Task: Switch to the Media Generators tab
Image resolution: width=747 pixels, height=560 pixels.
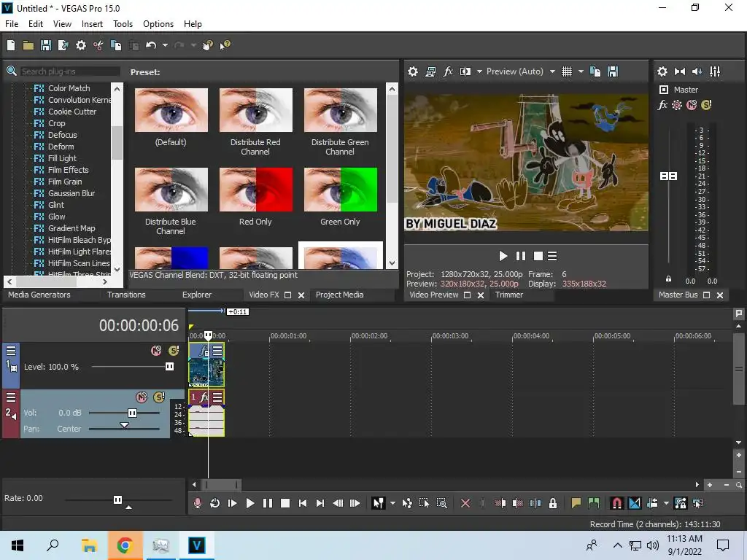Action: (39, 295)
